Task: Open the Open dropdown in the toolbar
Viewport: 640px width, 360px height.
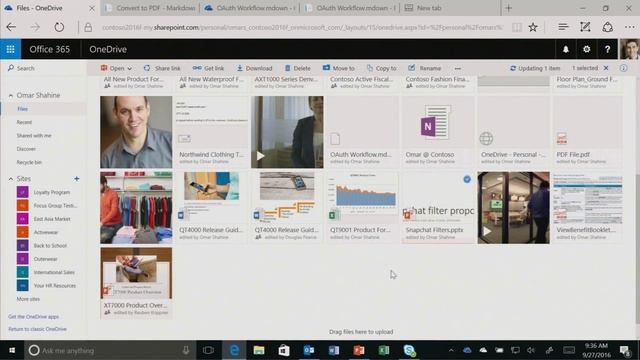Action: (x=116, y=69)
